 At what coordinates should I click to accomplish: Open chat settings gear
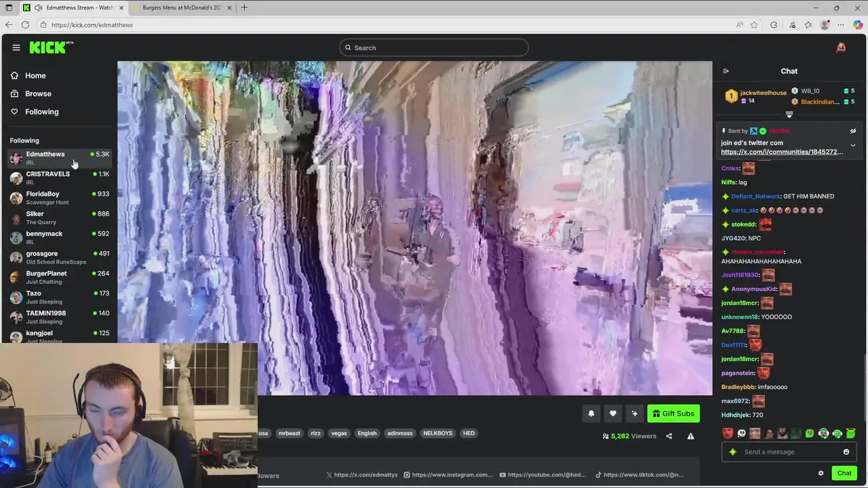click(x=821, y=473)
